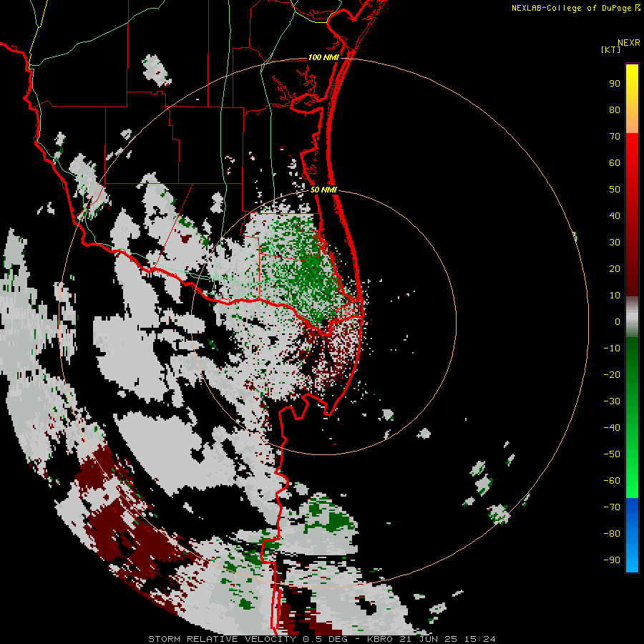Click the -30 scale value
Image resolution: width=644 pixels, height=644 pixels.
612,401
